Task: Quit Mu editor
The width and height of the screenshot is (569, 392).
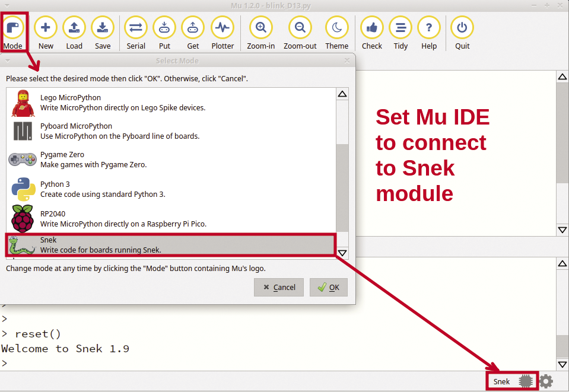Action: point(462,33)
